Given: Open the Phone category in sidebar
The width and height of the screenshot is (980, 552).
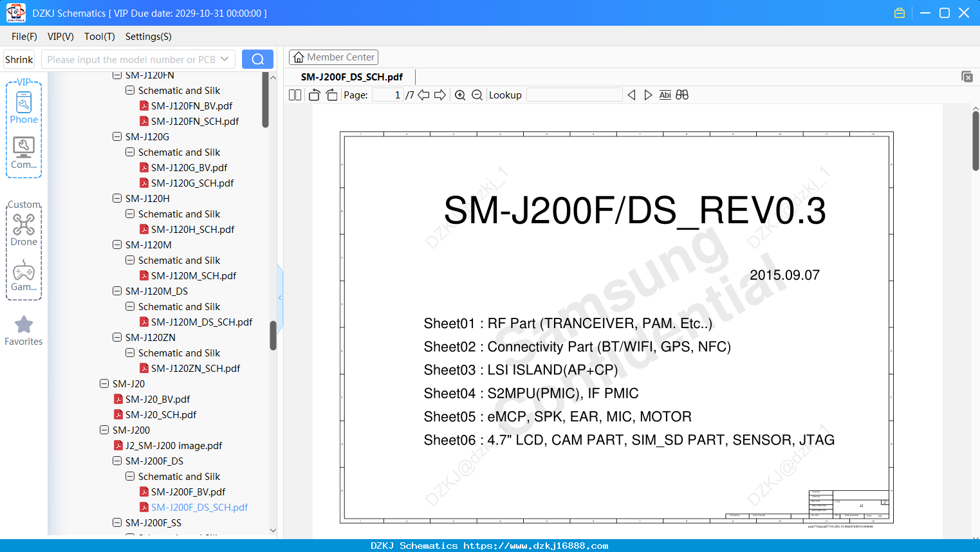Looking at the screenshot, I should (24, 107).
